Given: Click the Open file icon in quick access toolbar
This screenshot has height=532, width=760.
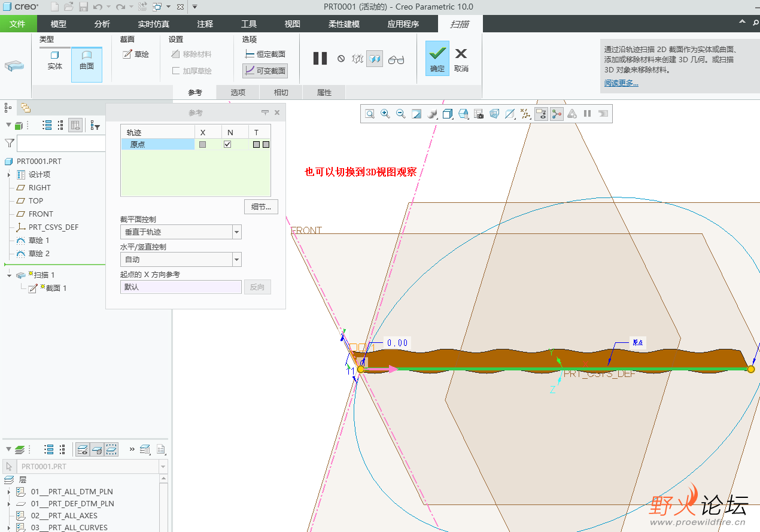Looking at the screenshot, I should 69,7.
